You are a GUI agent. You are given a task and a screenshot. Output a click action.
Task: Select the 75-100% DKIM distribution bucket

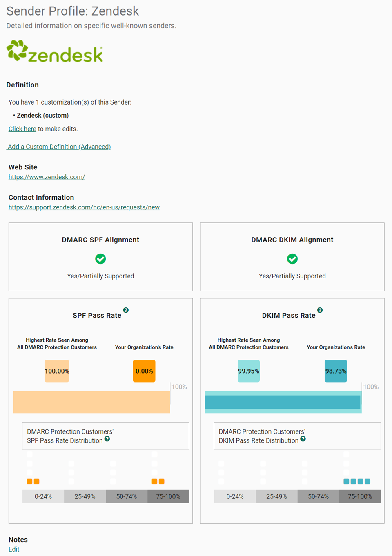pyautogui.click(x=360, y=496)
